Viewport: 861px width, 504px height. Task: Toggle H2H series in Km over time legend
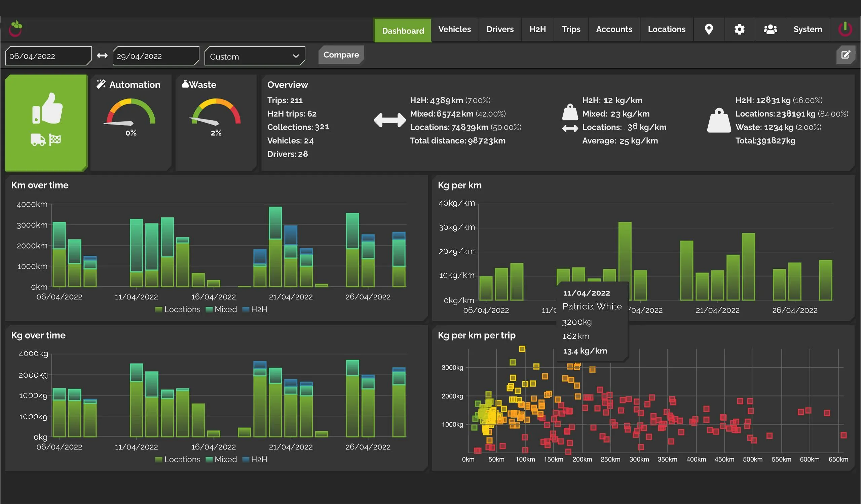point(255,309)
